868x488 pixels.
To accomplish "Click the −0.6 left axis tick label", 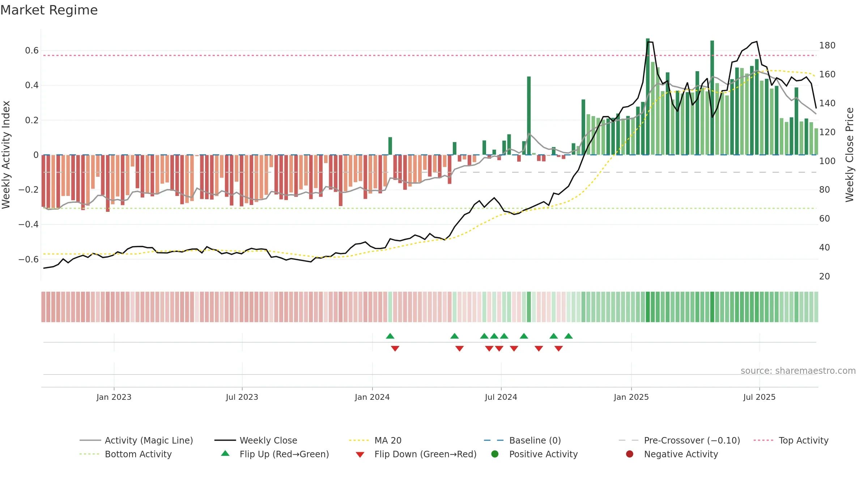I will [29, 259].
